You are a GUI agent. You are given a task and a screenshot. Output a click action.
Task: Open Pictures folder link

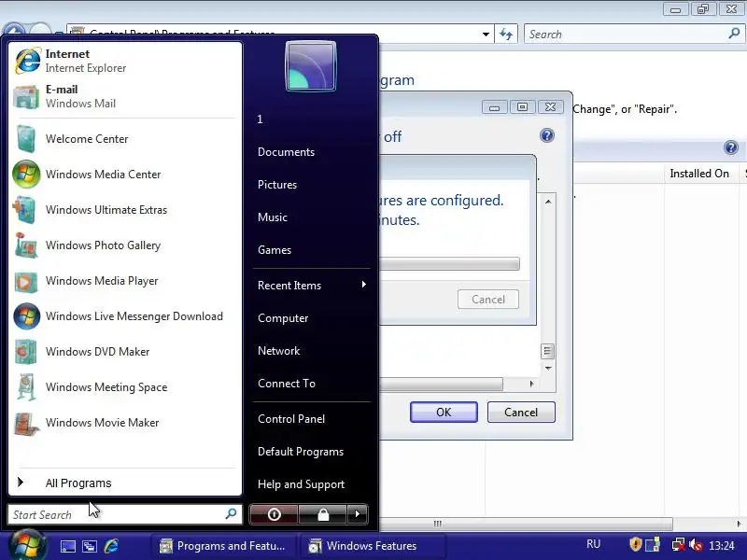point(277,185)
